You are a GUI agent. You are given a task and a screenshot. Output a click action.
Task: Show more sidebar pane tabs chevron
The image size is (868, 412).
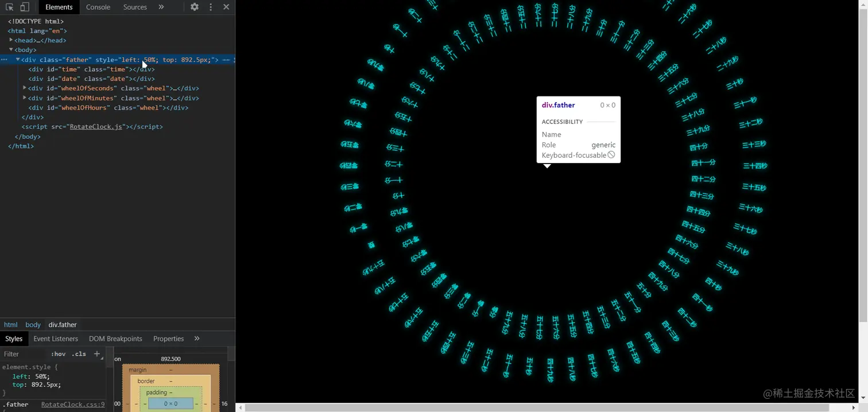197,339
